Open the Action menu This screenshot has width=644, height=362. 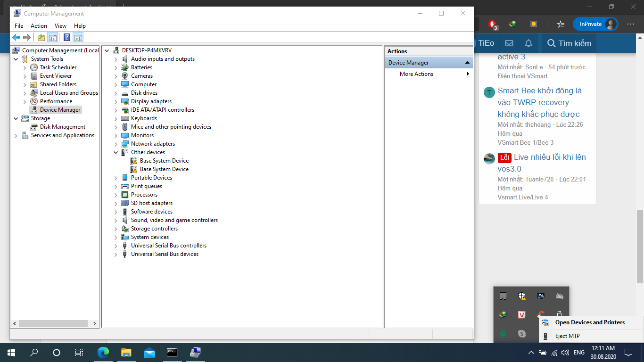[39, 26]
